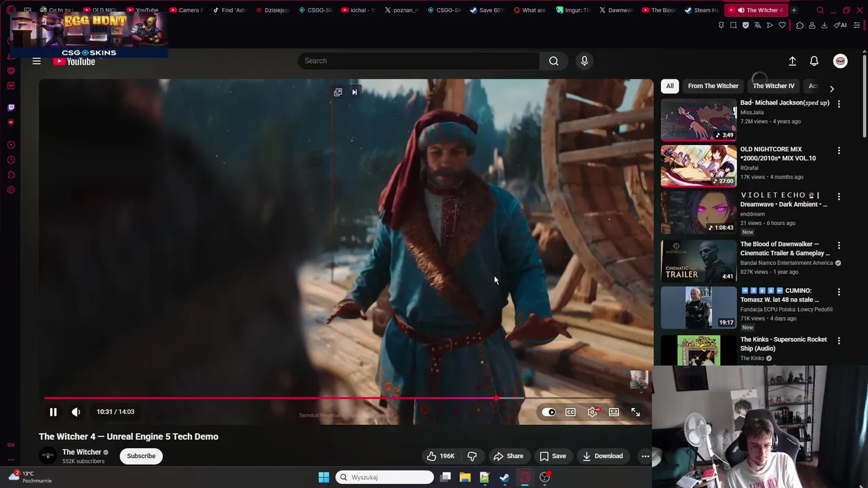Select The Witcher IV filter chip
Image resolution: width=868 pixels, height=488 pixels.
773,86
